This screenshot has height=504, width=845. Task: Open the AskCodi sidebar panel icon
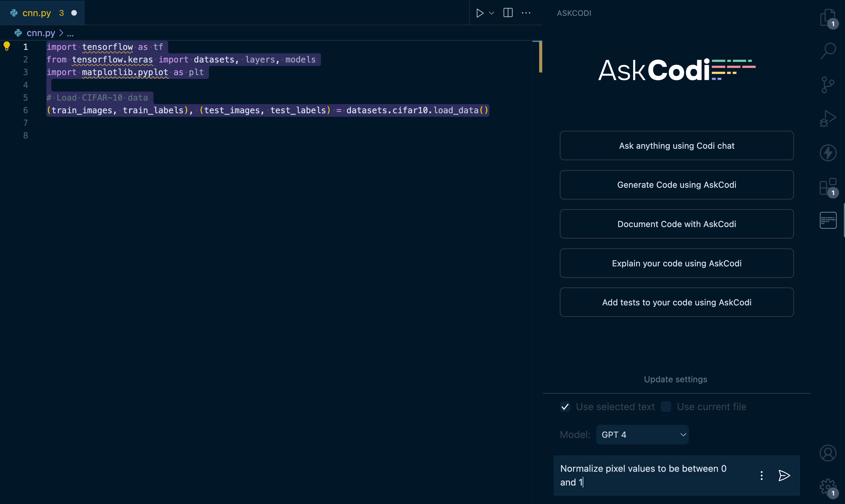pos(828,220)
